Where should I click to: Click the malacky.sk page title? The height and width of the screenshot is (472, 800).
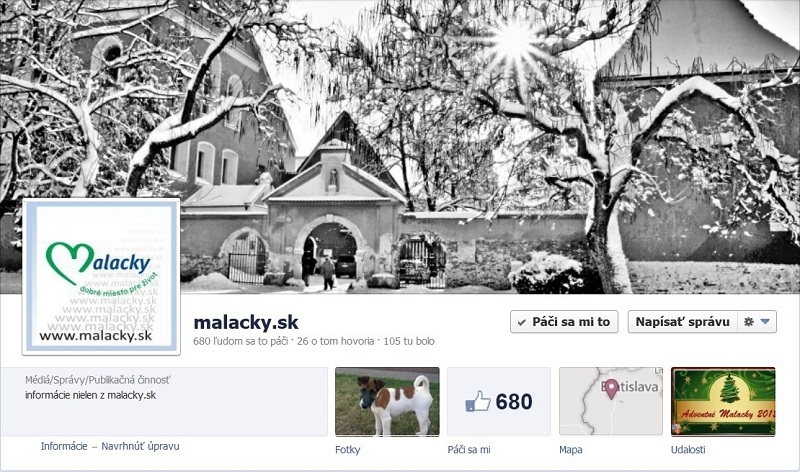pos(246,322)
